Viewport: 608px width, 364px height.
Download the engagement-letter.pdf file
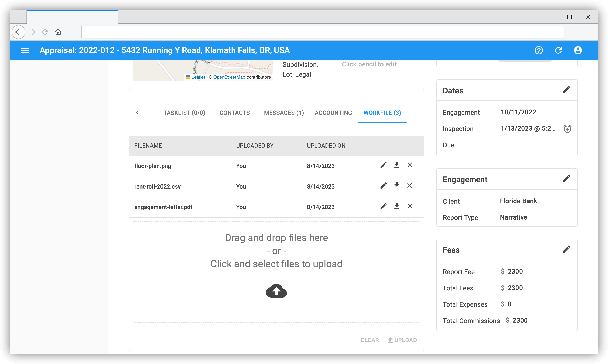(397, 206)
